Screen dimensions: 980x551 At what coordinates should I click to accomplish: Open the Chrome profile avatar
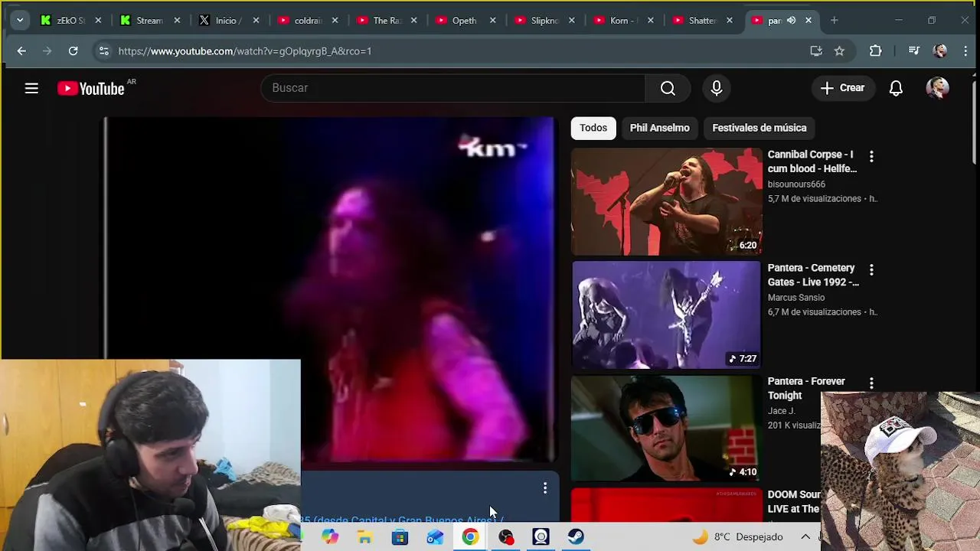tap(940, 51)
